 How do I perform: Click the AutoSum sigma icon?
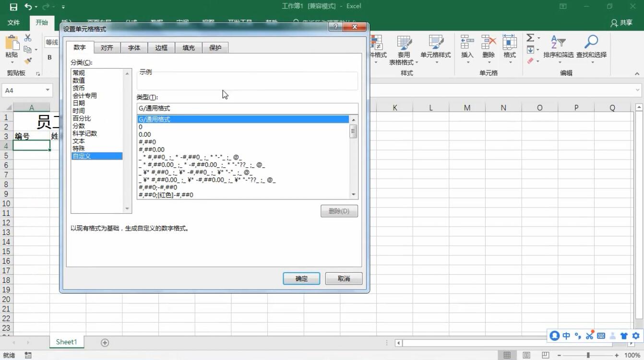click(x=530, y=38)
